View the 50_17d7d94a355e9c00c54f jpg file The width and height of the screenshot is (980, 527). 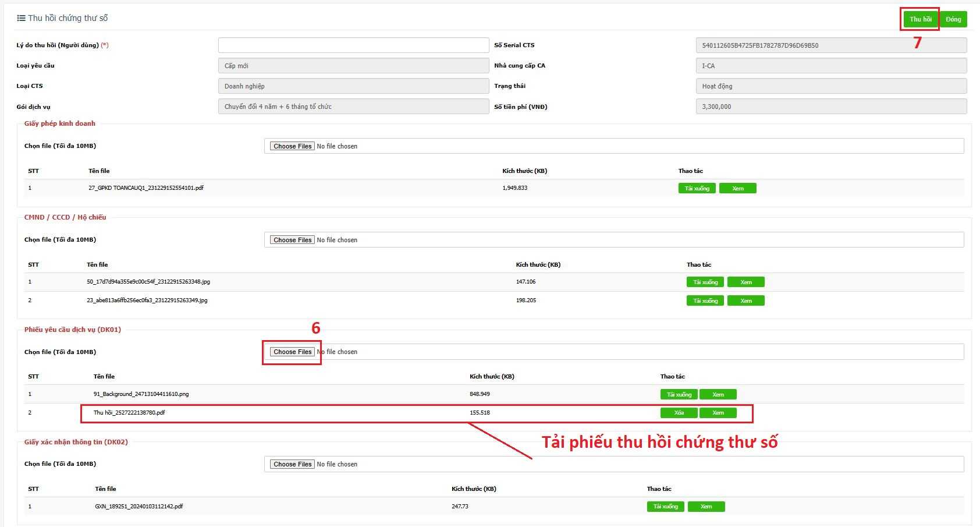[x=746, y=282]
